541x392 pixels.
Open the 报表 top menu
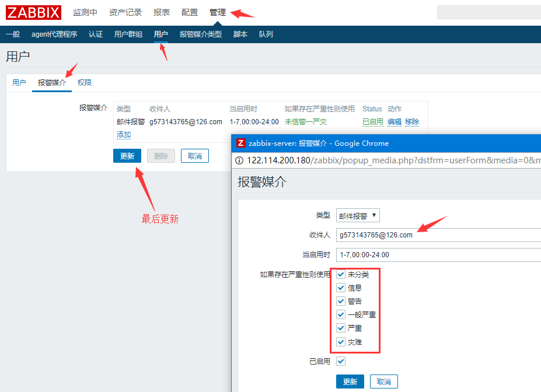pyautogui.click(x=162, y=12)
